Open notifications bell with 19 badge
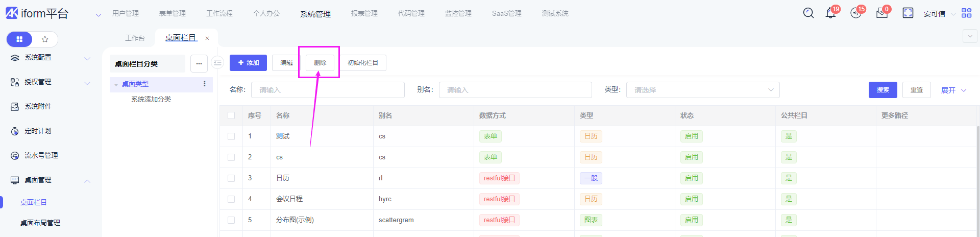 click(x=830, y=13)
